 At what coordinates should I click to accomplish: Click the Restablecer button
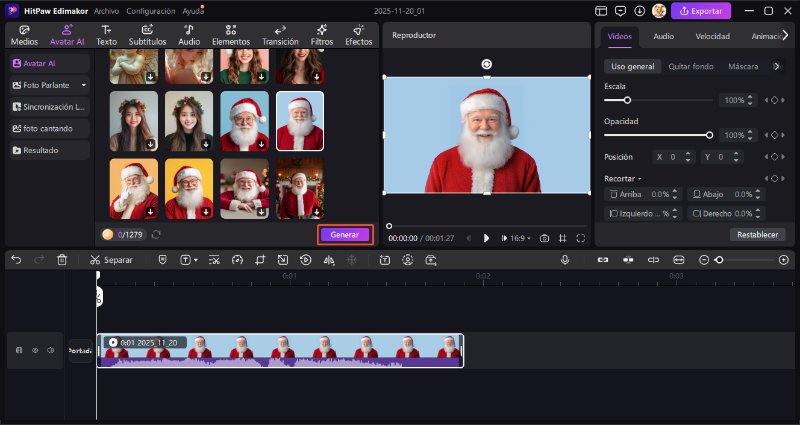point(757,235)
